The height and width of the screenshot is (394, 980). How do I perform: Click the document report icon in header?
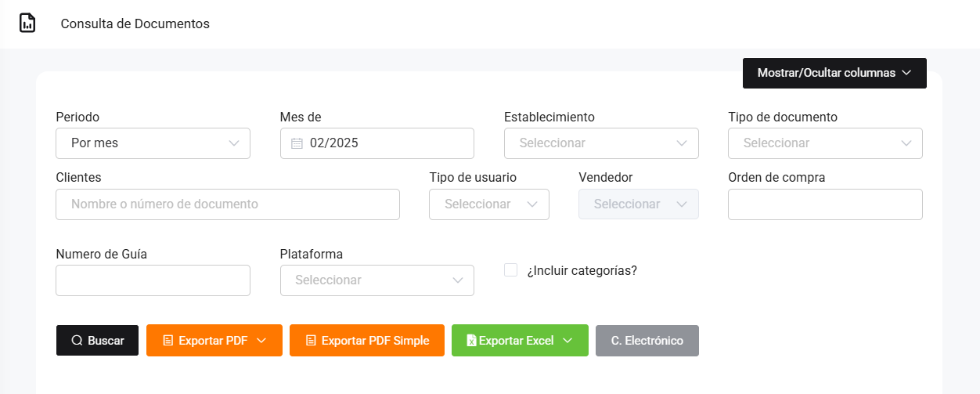click(27, 23)
